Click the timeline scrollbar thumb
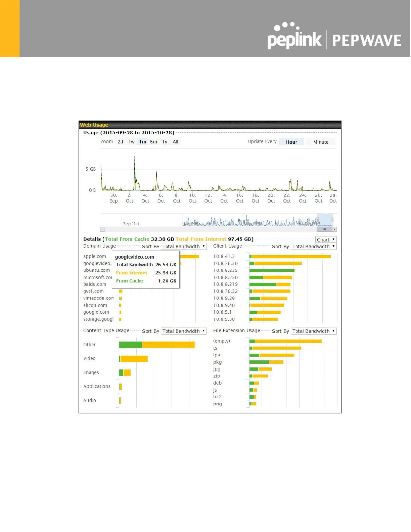This screenshot has width=411, height=532. (324, 229)
